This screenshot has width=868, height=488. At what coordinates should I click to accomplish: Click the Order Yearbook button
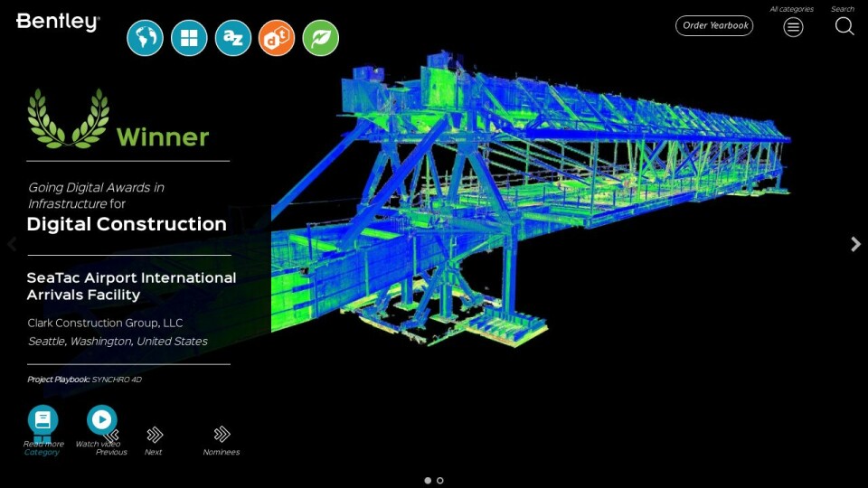pos(714,26)
